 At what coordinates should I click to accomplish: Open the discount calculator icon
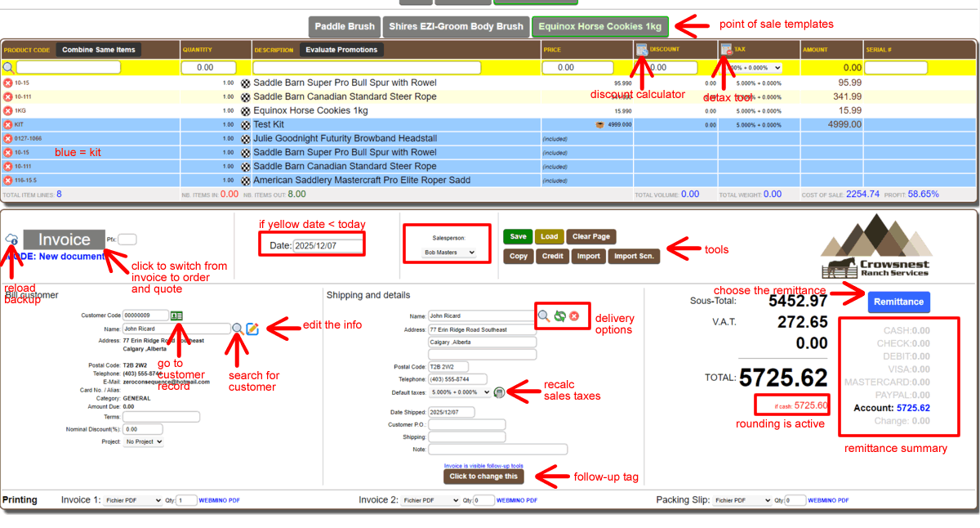(642, 50)
